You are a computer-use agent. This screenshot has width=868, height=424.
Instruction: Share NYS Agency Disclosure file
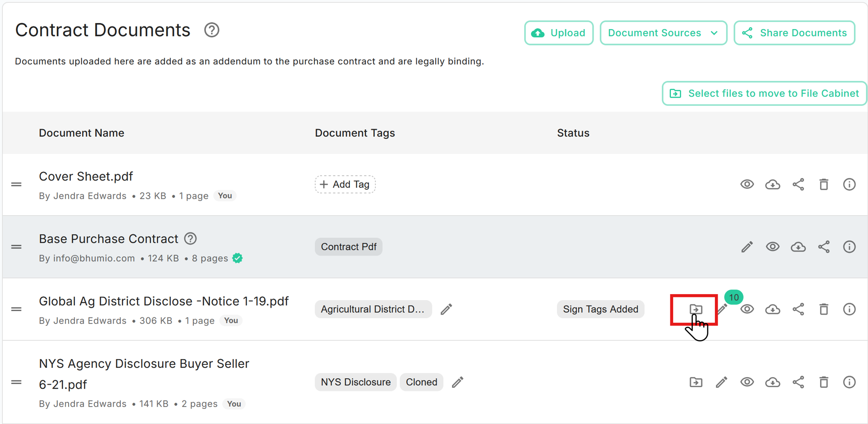click(x=799, y=382)
